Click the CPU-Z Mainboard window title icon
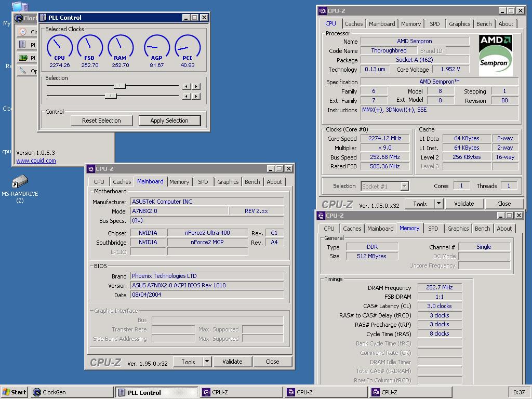Screen dimensions: 532x399 coord(90,169)
